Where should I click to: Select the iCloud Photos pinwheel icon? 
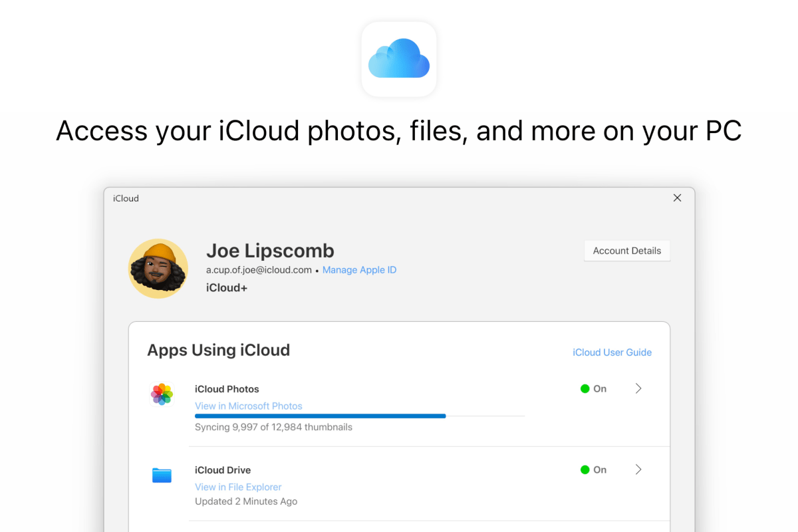pos(162,394)
